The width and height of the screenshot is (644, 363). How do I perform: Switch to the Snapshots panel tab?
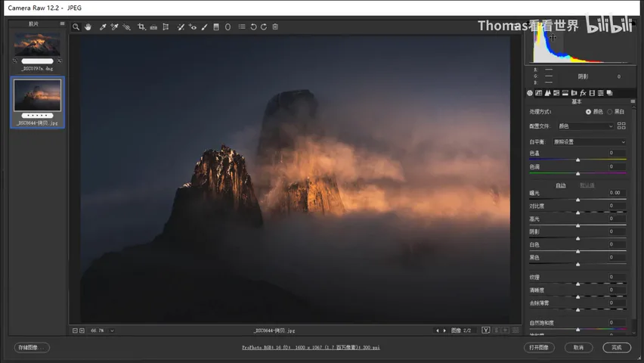(x=609, y=93)
